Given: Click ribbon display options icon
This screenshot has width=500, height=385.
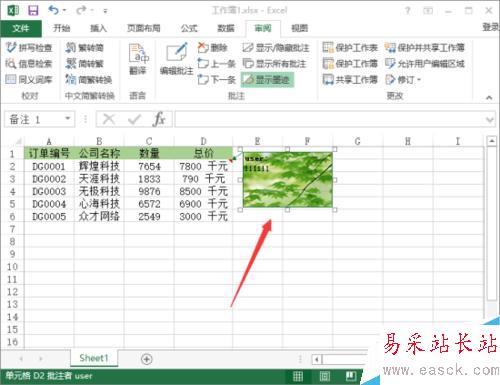Looking at the screenshot, I should (428, 11).
